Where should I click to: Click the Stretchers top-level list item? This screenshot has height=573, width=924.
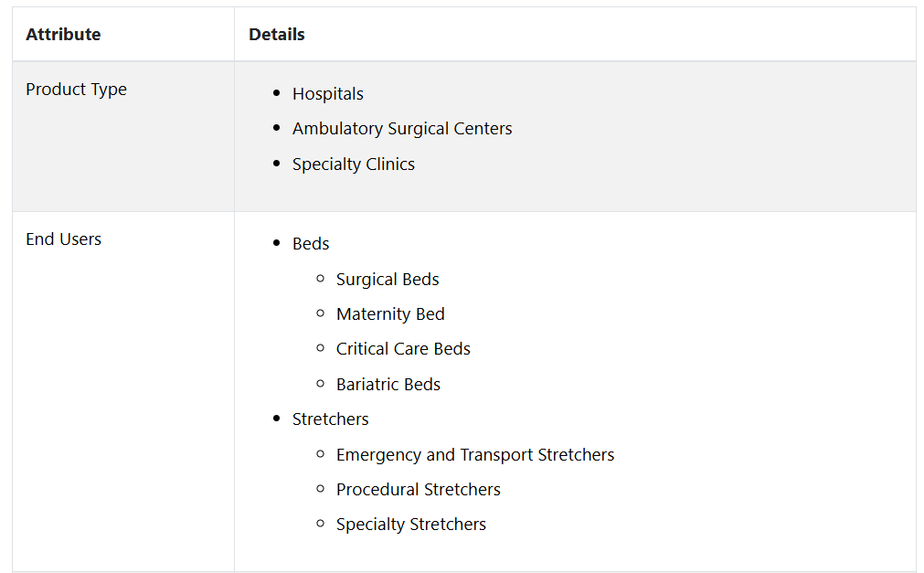(330, 419)
